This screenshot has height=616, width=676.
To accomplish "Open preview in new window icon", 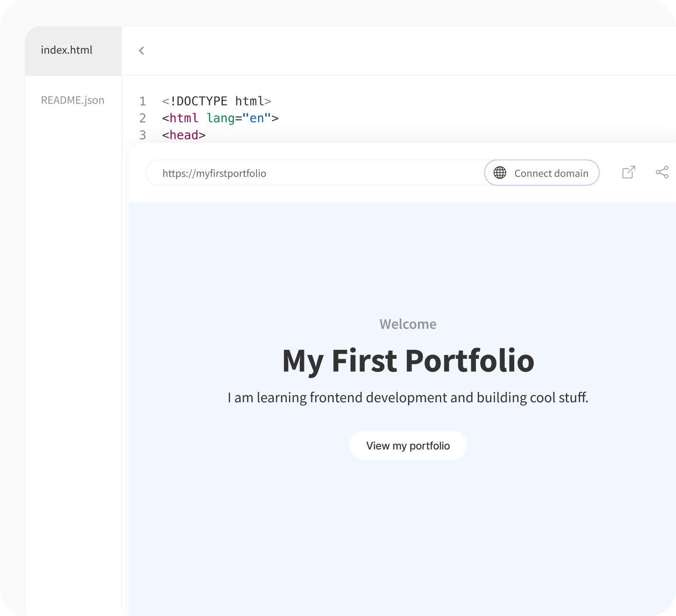I will 628,172.
